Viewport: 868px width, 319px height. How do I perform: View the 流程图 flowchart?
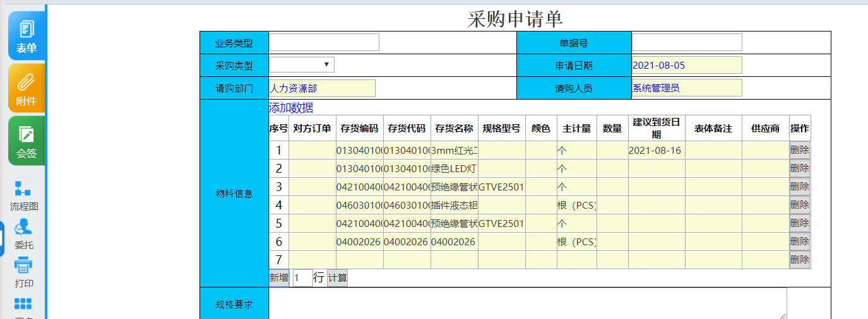(x=24, y=196)
